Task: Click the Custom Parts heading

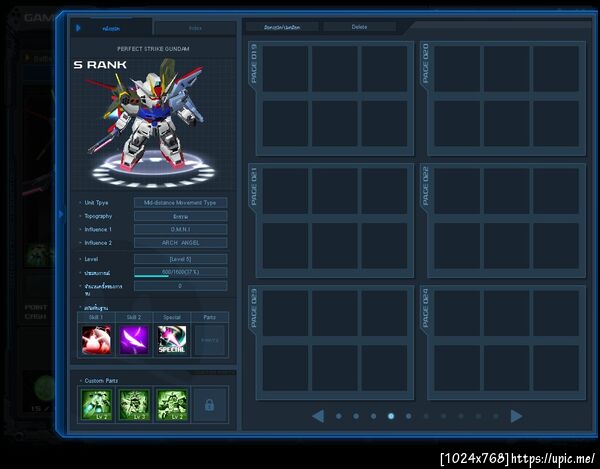Action: [x=101, y=381]
